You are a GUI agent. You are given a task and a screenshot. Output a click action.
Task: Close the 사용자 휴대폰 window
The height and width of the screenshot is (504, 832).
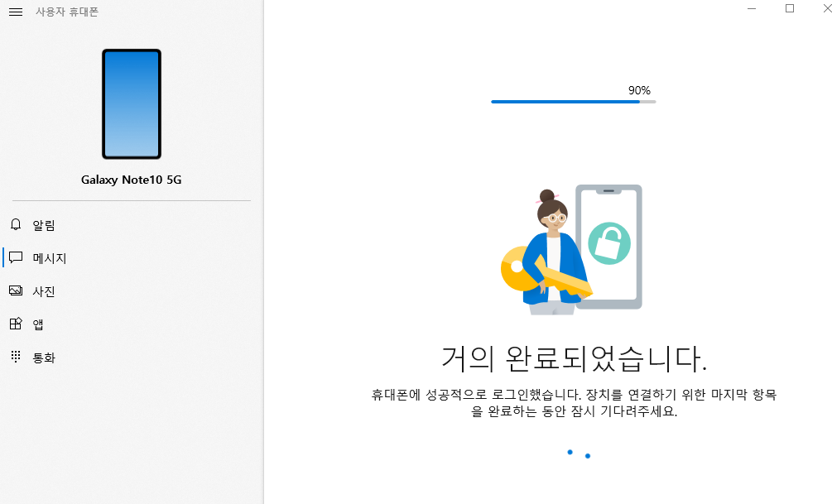(x=826, y=8)
